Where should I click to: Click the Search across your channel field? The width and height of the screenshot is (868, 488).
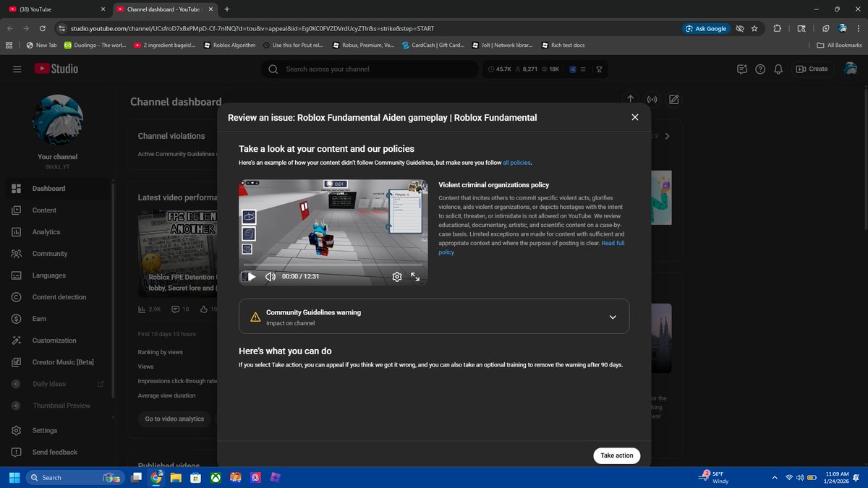click(x=369, y=69)
